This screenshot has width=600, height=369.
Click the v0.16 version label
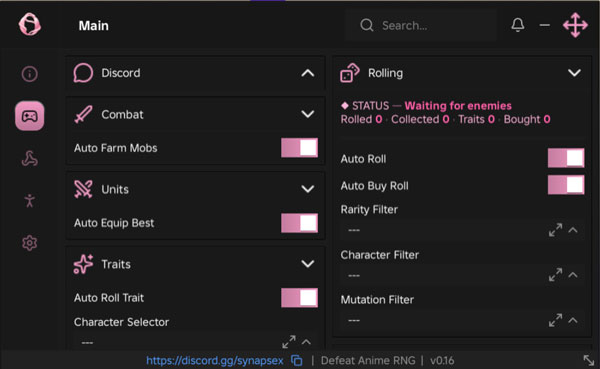pyautogui.click(x=442, y=361)
